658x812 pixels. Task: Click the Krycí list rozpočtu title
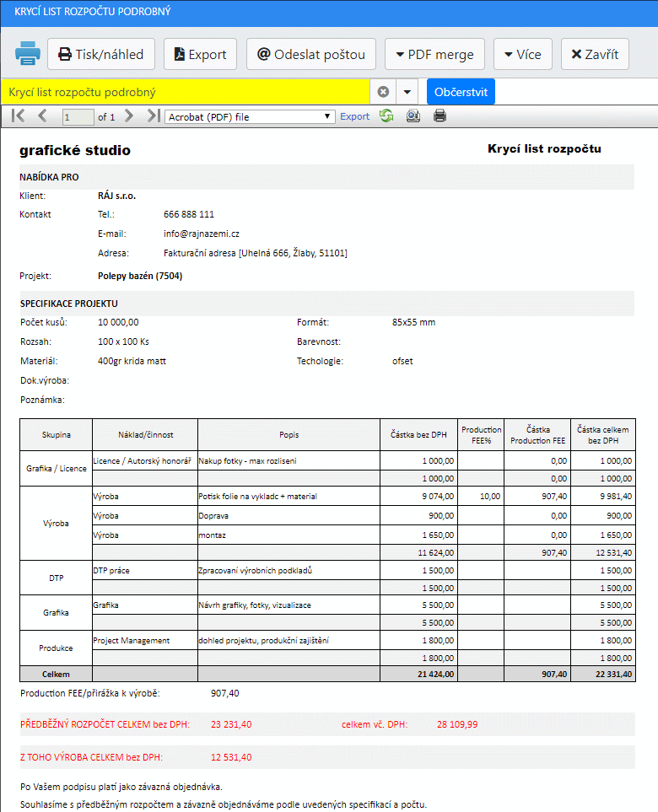(544, 149)
